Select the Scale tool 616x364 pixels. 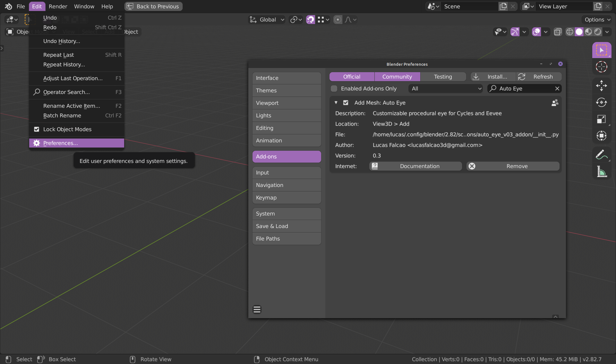tap(602, 119)
